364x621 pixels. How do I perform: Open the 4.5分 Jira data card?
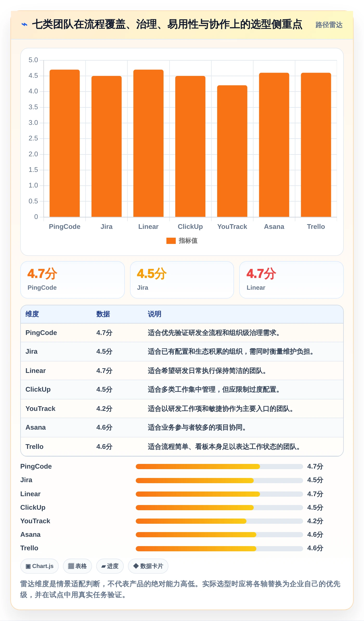182,280
